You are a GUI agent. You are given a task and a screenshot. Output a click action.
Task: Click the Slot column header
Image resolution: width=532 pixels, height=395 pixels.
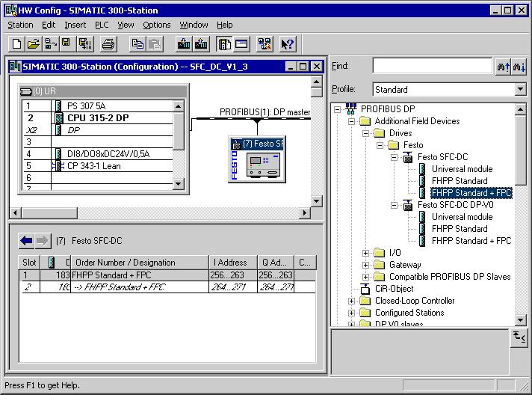click(x=29, y=263)
